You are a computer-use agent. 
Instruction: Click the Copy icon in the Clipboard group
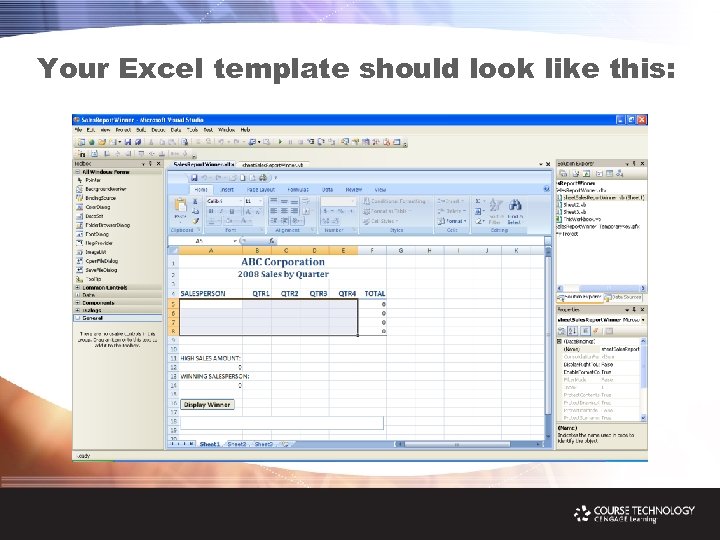[x=195, y=211]
